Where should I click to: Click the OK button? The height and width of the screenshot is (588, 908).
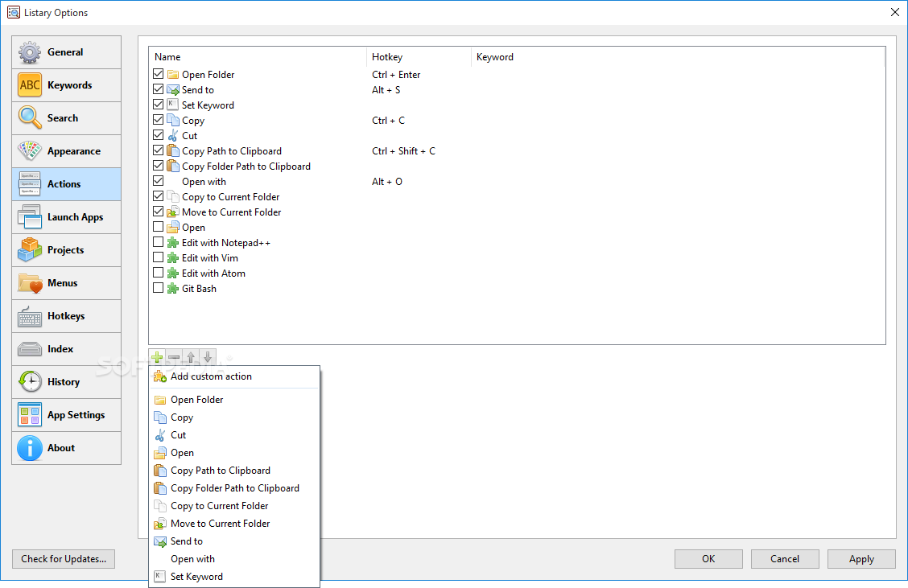(708, 559)
